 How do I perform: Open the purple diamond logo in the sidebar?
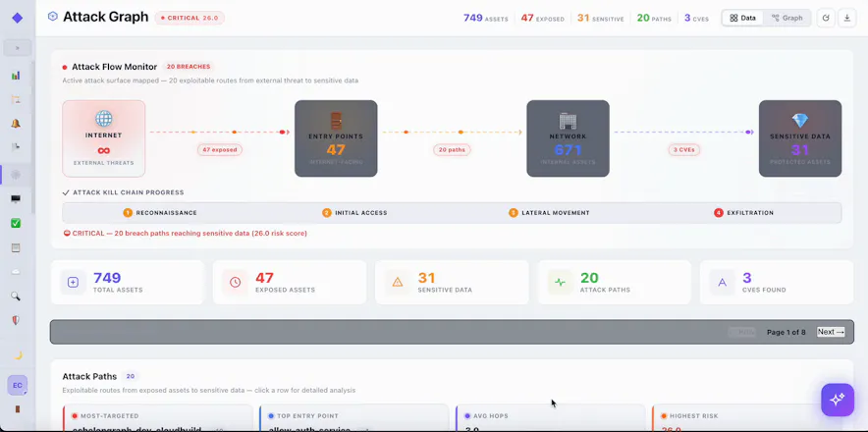[17, 18]
